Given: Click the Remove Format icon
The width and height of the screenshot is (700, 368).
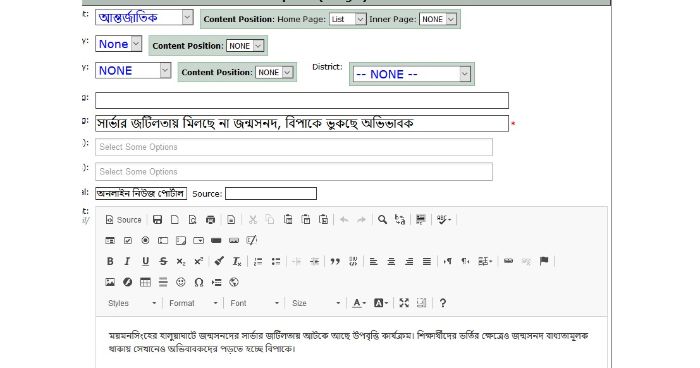Looking at the screenshot, I should click(x=237, y=262).
